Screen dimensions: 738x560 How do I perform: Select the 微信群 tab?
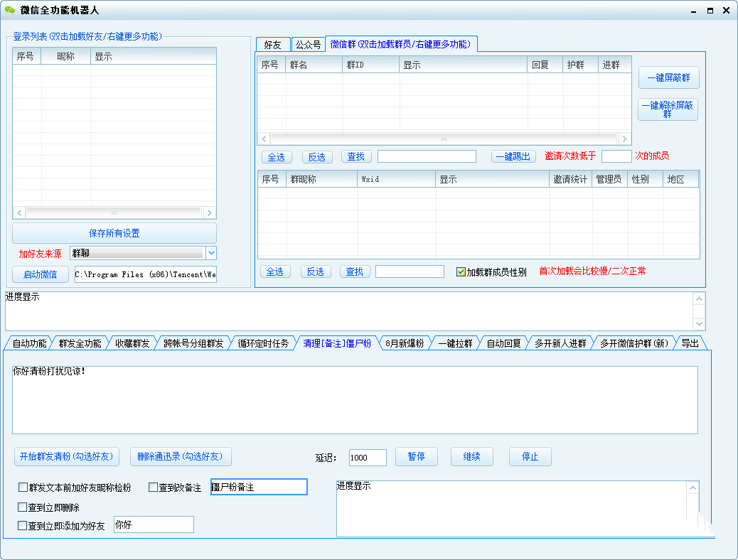(x=400, y=44)
